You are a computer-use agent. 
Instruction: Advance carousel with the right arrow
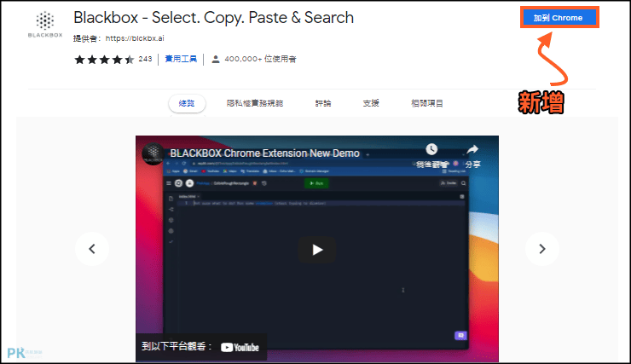(542, 249)
